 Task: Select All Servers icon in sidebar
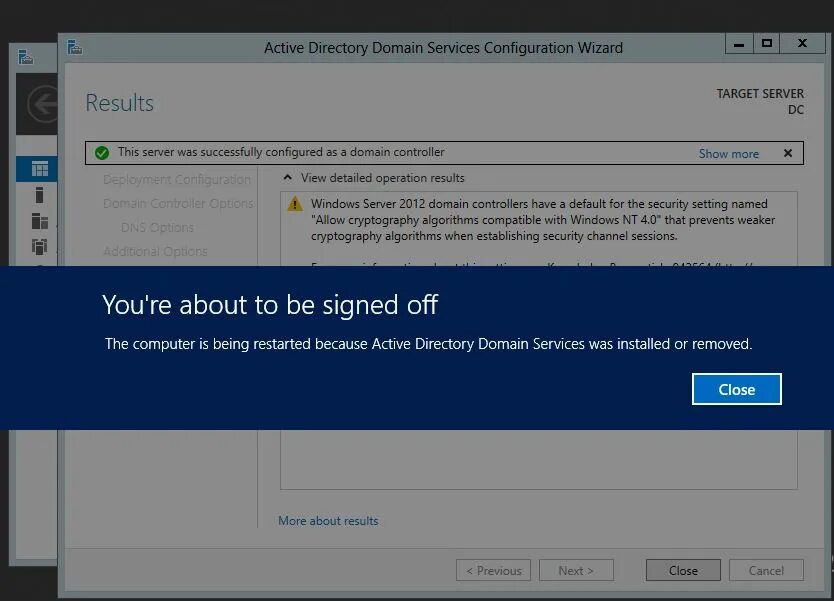[40, 221]
